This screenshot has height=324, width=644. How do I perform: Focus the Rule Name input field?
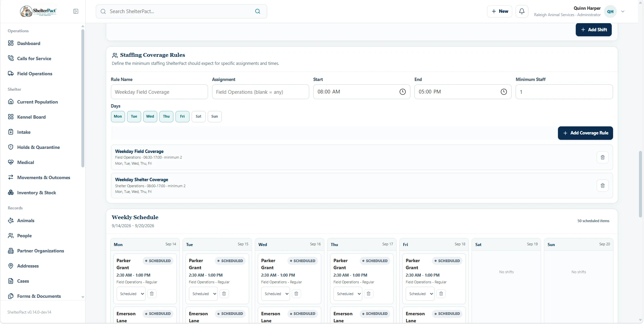pos(159,92)
